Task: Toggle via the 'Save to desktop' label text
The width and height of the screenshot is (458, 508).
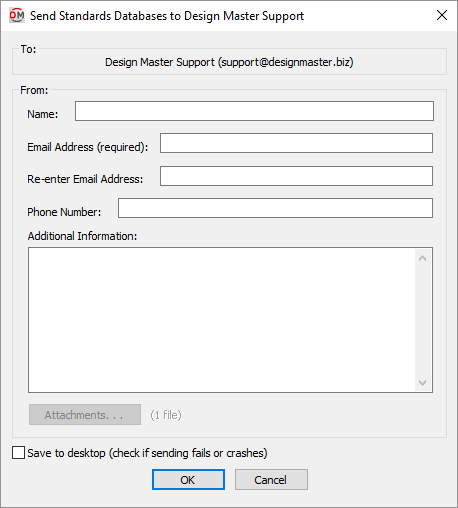Action: (147, 453)
